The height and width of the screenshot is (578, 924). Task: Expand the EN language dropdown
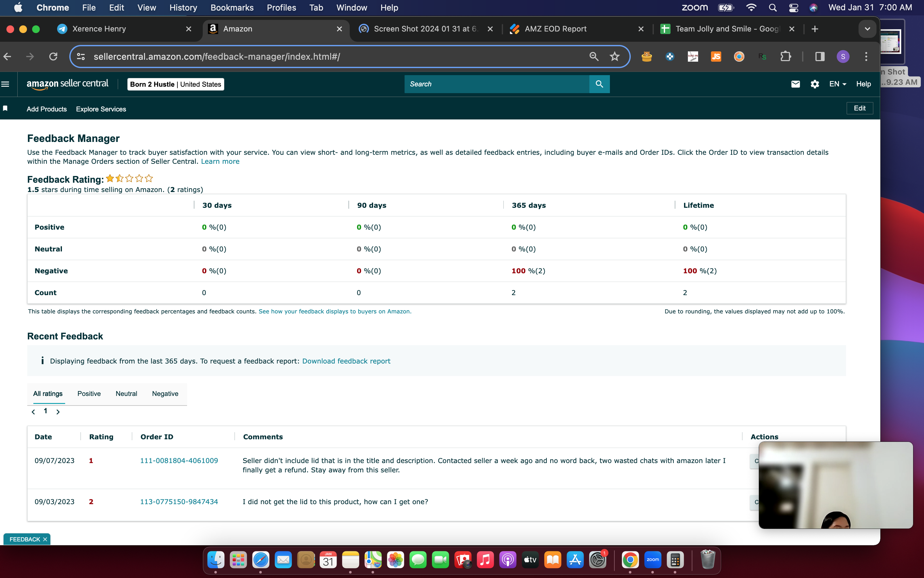coord(838,84)
